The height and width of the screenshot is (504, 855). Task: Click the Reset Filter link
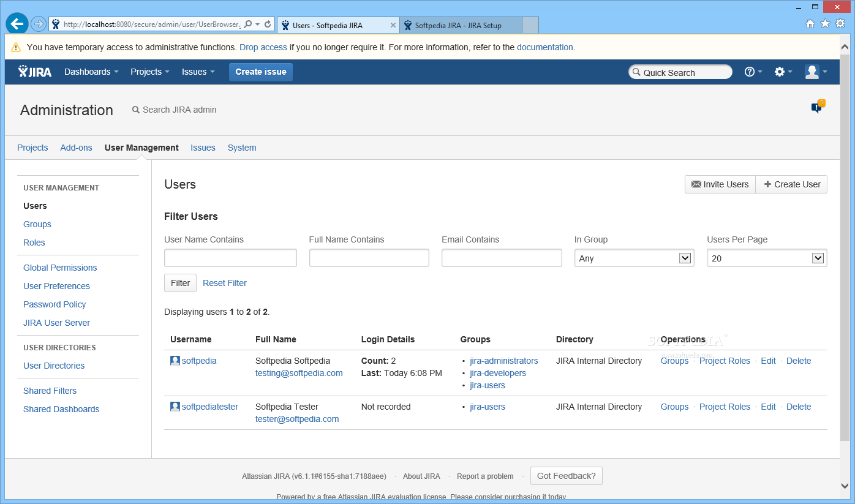coord(225,283)
